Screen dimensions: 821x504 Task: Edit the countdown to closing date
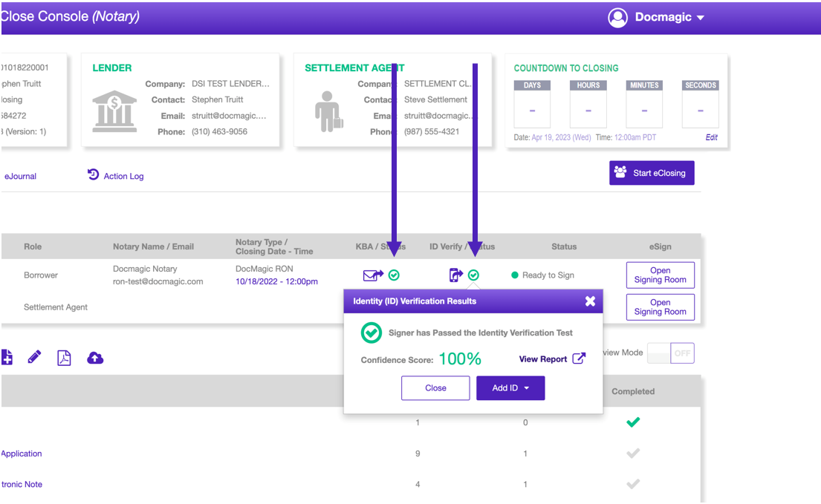point(712,137)
